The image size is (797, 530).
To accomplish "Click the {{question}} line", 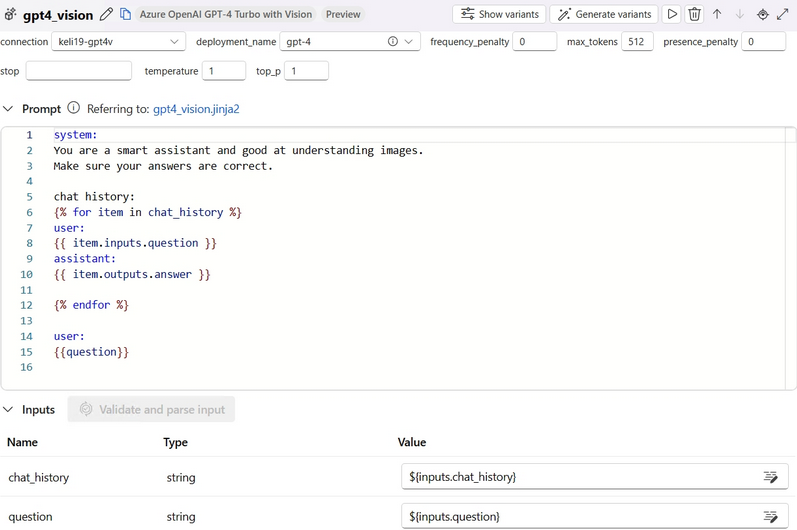I will [91, 352].
